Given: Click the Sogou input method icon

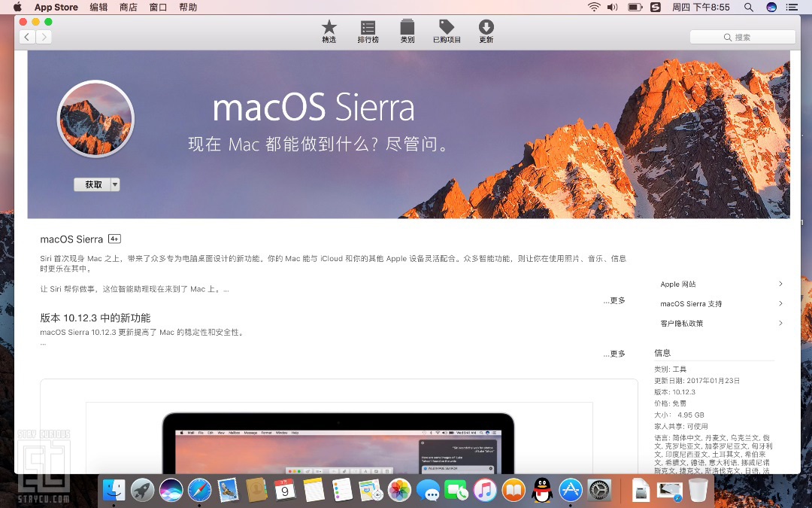Looking at the screenshot, I should (x=656, y=8).
